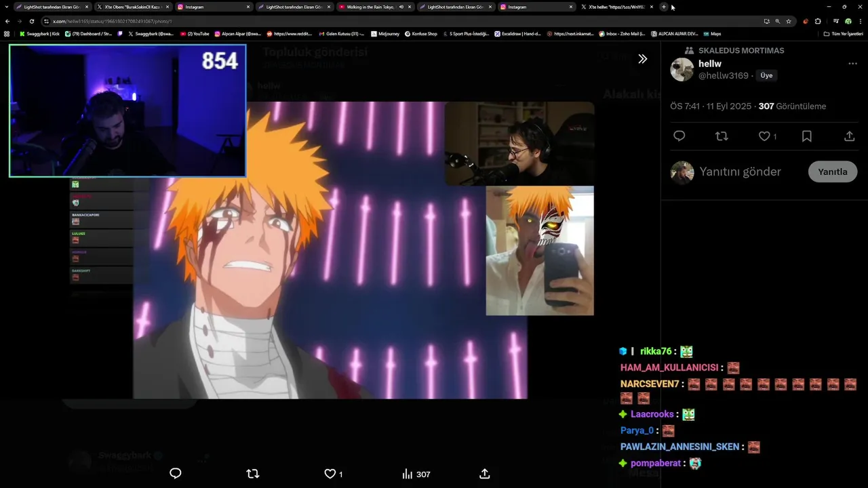View analytics icon showing 307 below photo
This screenshot has width=868, height=488.
tap(416, 474)
